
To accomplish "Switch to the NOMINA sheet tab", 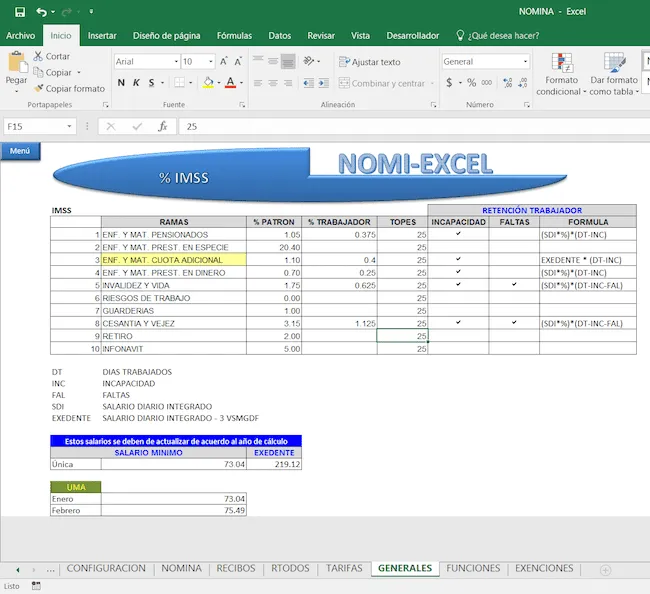I will click(x=182, y=568).
